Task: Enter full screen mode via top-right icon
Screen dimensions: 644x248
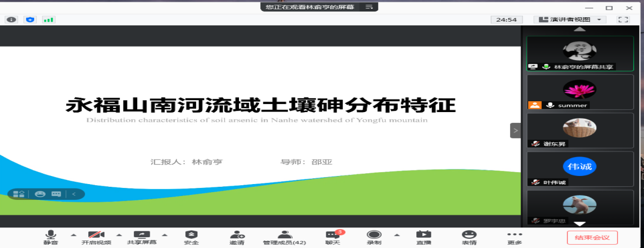Action: (x=623, y=19)
